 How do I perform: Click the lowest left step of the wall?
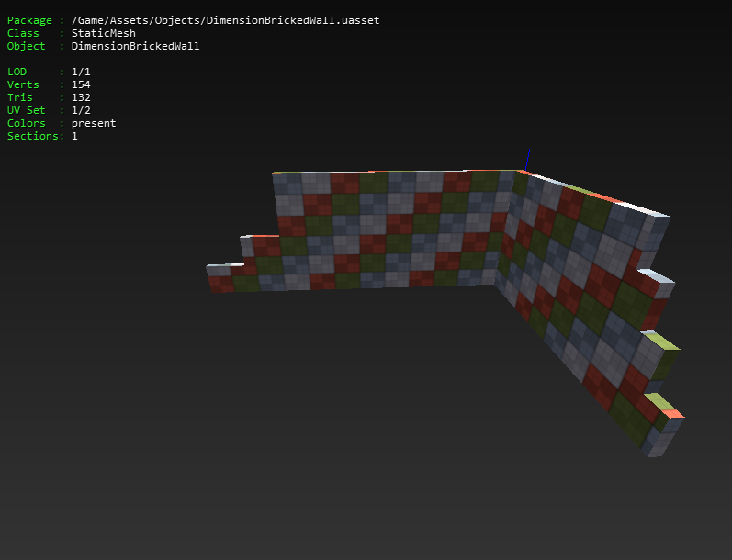click(226, 278)
